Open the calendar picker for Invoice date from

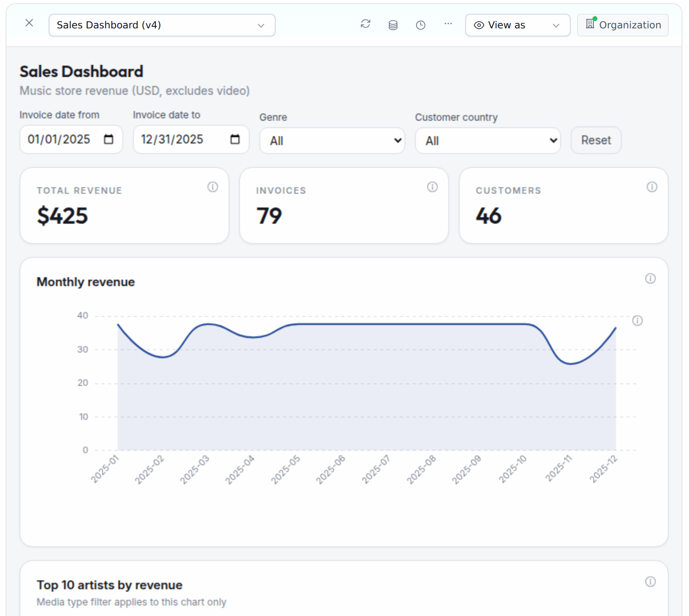pyautogui.click(x=109, y=139)
